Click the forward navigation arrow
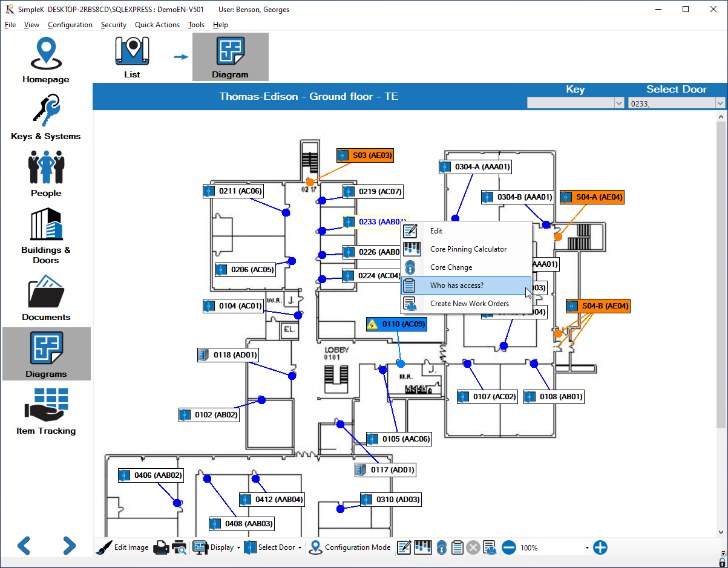Image resolution: width=728 pixels, height=568 pixels. 68,546
